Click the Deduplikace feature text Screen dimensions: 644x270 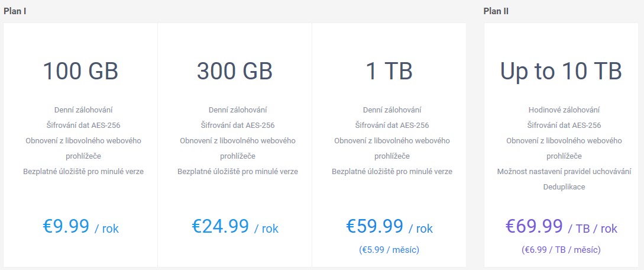pos(564,187)
